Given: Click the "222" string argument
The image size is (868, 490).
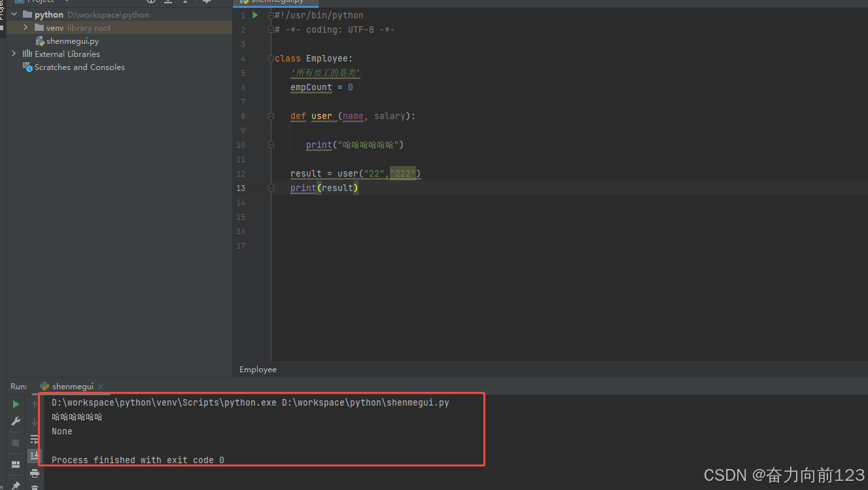Looking at the screenshot, I should 403,173.
